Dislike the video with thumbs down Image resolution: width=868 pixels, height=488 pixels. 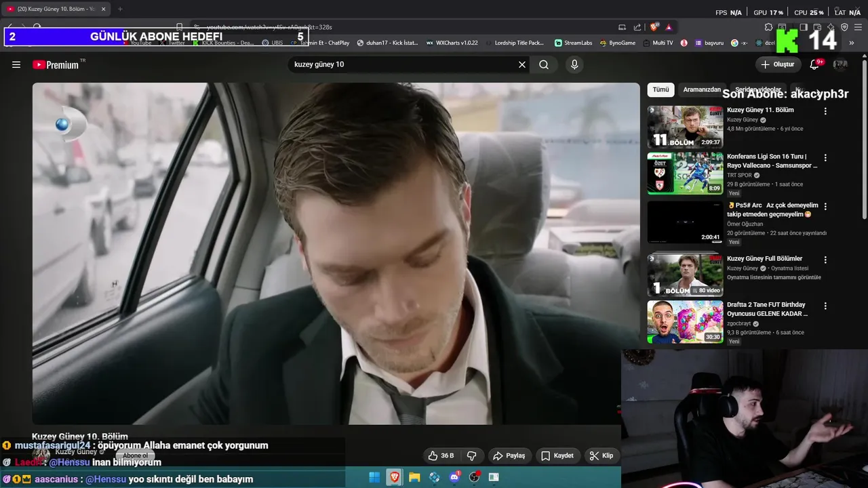click(x=472, y=455)
